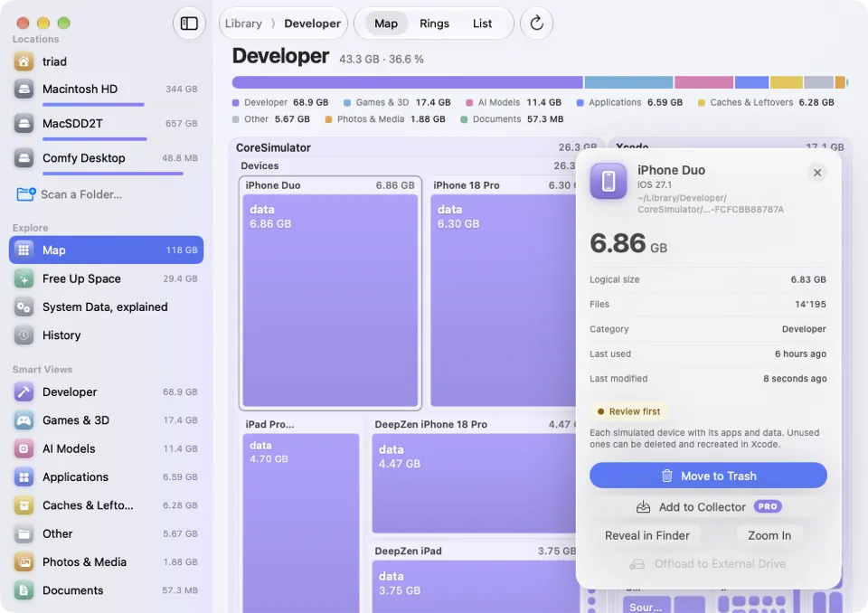Select the iPad Pro data block
Image resolution: width=868 pixels, height=613 pixels.
click(x=300, y=523)
